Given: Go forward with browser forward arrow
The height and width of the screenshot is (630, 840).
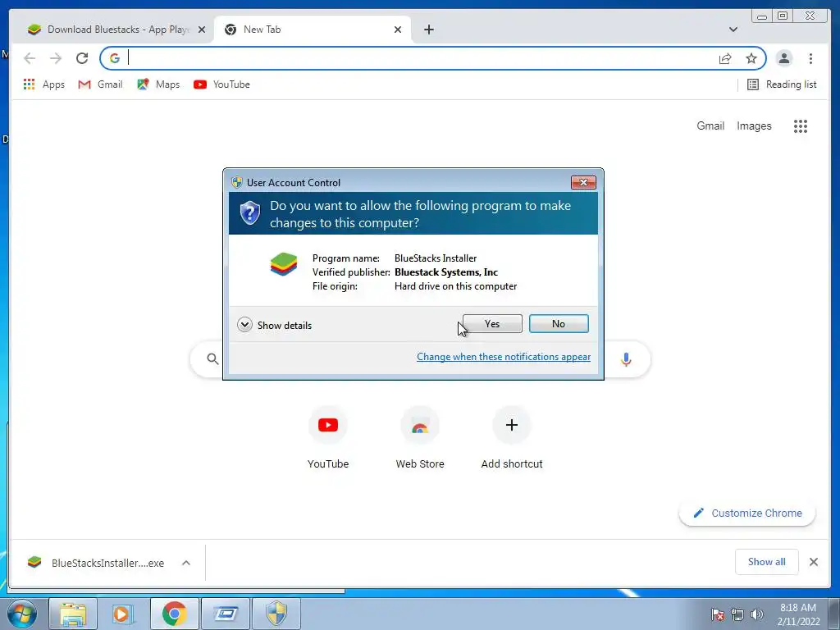Looking at the screenshot, I should pos(56,58).
